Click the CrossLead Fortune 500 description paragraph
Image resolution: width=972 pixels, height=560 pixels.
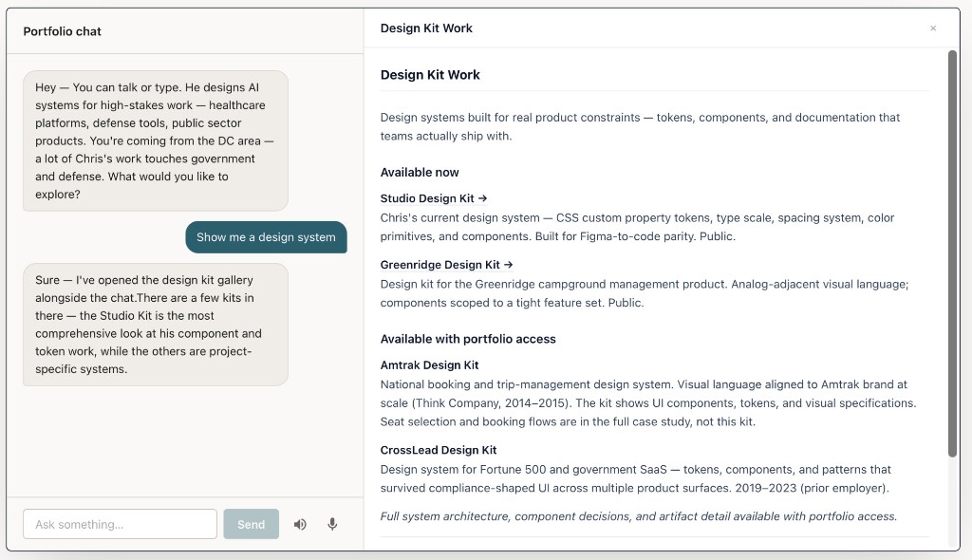636,478
